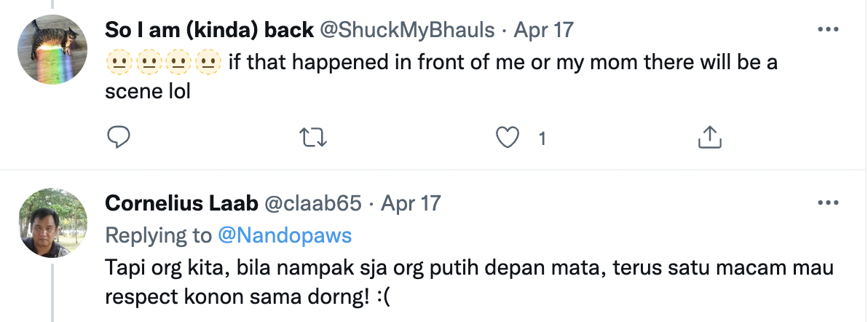Viewport: 868px width, 322px height.
Task: Share the ShuckMyBhauls tweet via share icon
Action: [x=709, y=137]
